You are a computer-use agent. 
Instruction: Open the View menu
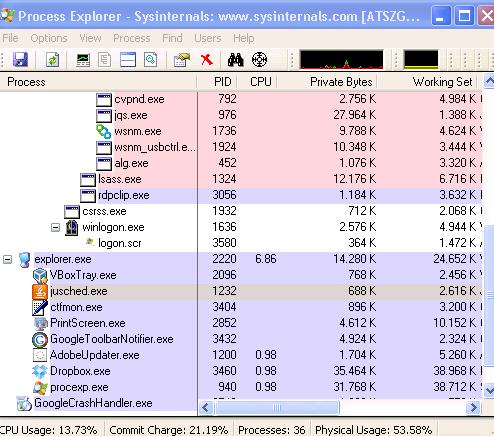coord(90,38)
